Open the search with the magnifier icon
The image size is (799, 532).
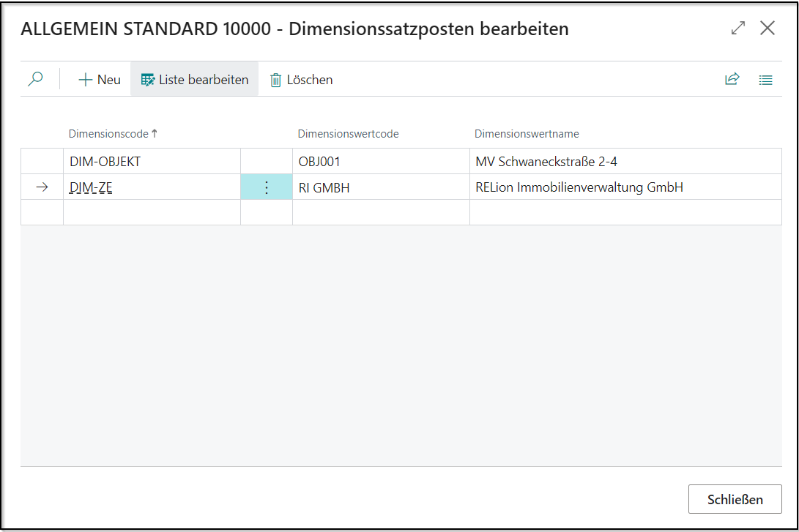[35, 78]
